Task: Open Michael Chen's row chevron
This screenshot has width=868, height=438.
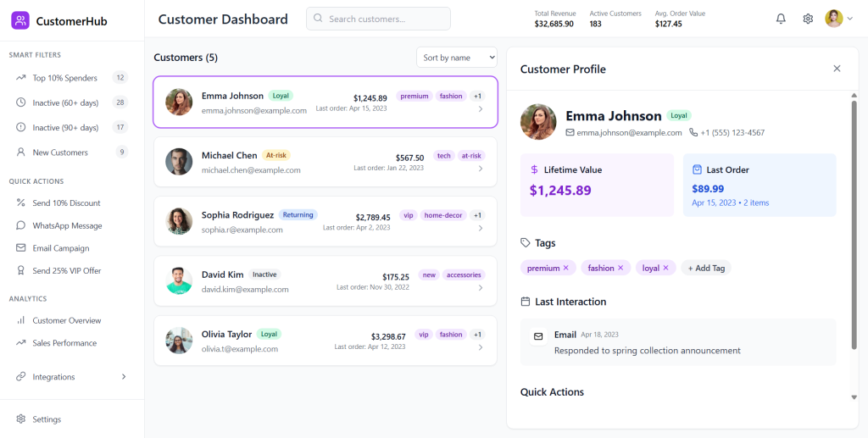Action: tap(481, 169)
